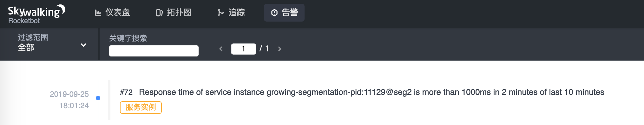Click the current page number box
This screenshot has width=644, height=125.
244,49
